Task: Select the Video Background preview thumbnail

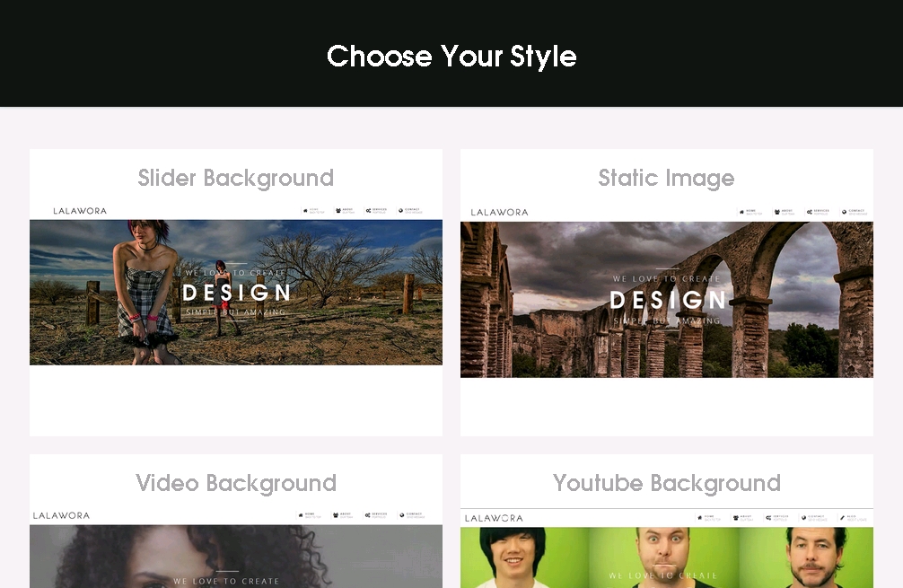Action: [x=235, y=556]
